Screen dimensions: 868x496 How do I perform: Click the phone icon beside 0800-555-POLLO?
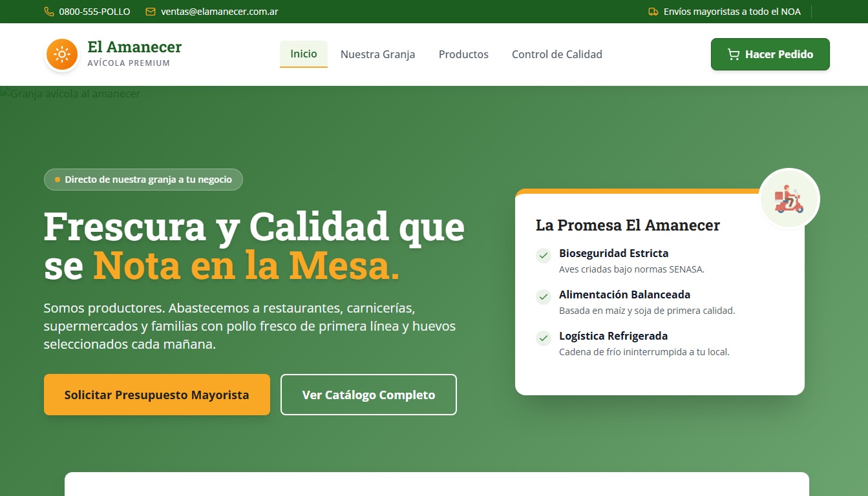tap(49, 12)
